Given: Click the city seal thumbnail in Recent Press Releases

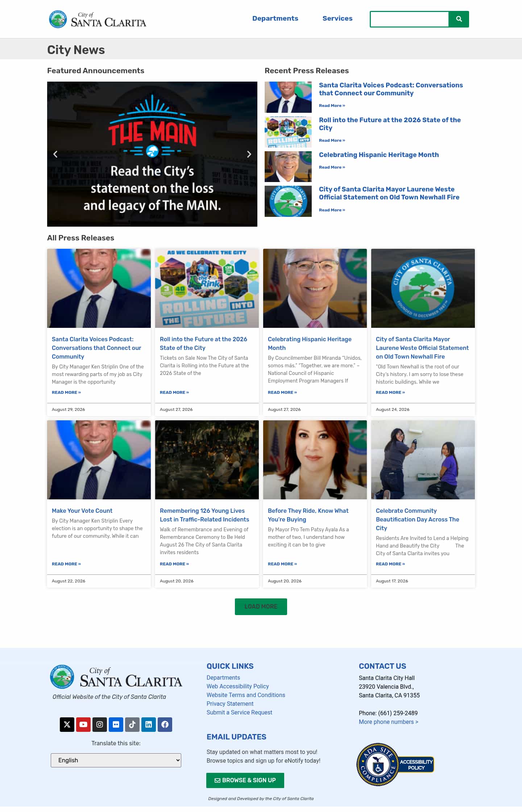Looking at the screenshot, I should click(288, 201).
